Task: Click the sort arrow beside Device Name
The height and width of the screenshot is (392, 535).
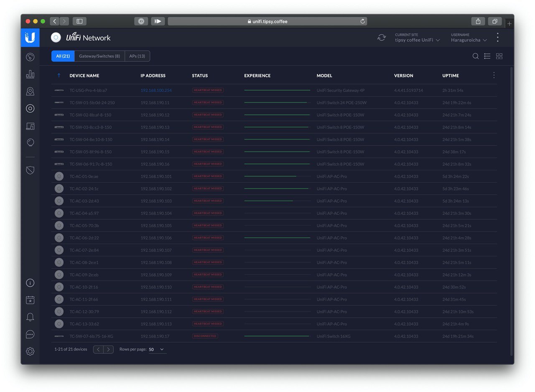Action: (x=59, y=76)
